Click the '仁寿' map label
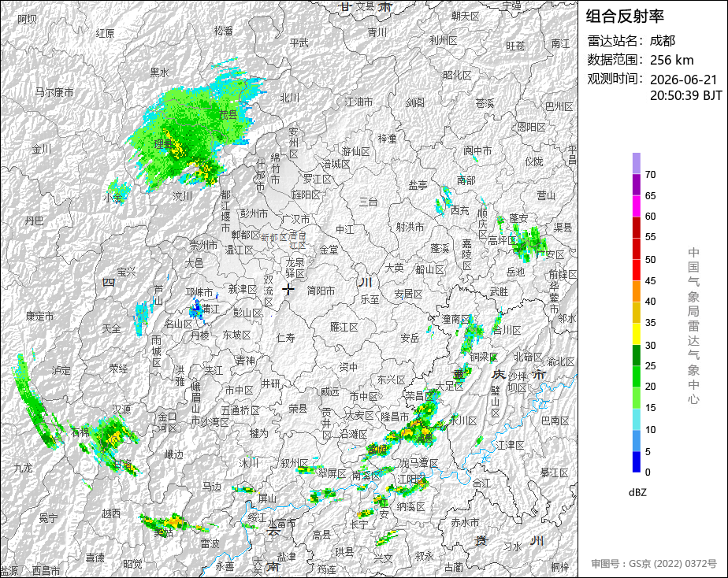The image size is (728, 578). [285, 337]
